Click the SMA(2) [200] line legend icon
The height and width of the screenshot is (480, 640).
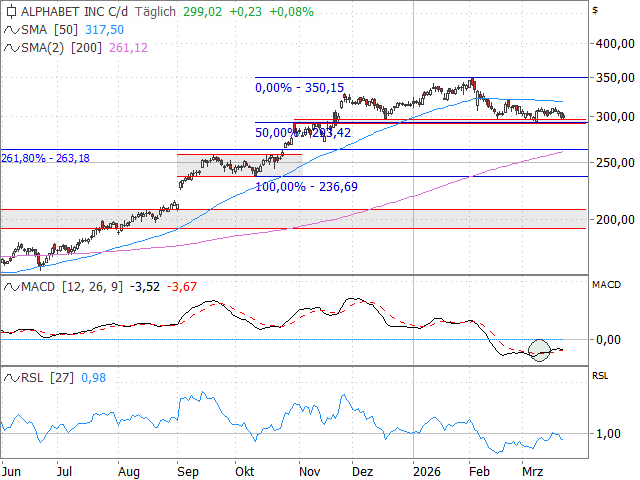11,47
